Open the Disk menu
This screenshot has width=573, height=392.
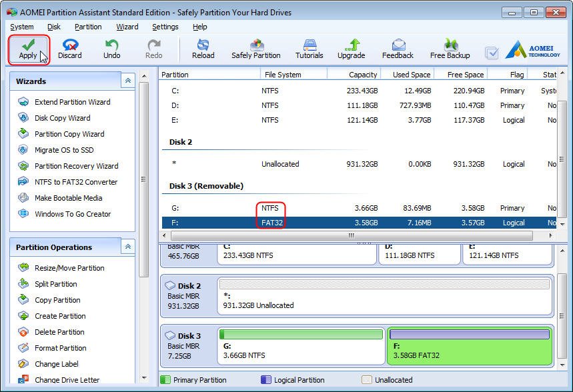(54, 27)
